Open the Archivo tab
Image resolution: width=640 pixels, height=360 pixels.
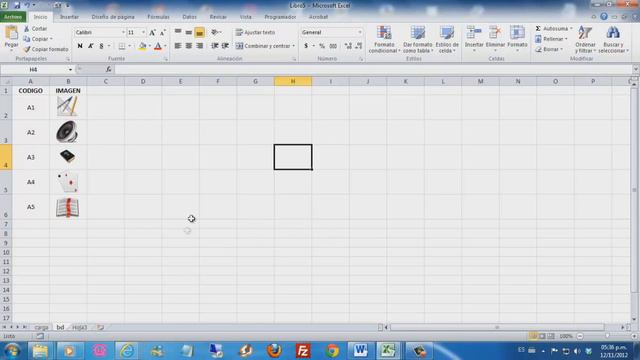click(x=13, y=17)
